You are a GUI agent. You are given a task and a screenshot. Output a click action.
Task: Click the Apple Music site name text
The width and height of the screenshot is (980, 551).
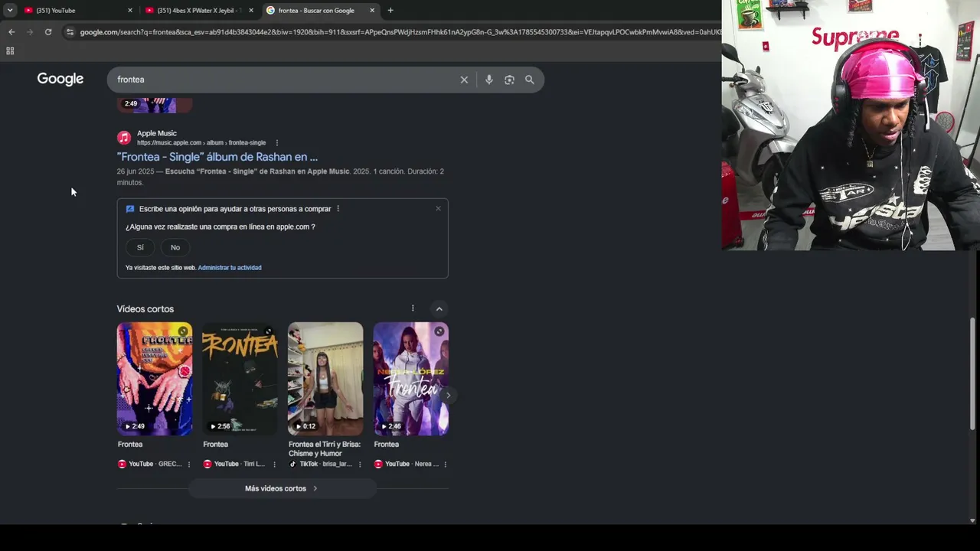point(157,133)
